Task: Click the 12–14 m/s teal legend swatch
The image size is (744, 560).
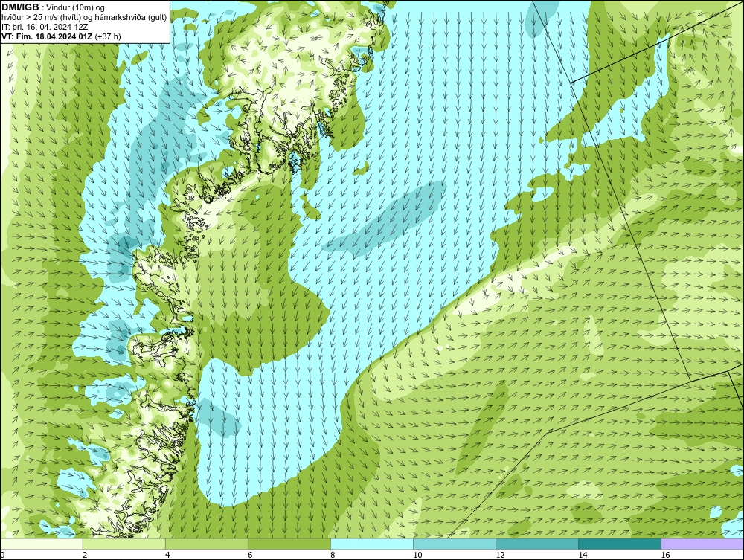Action: [537, 544]
